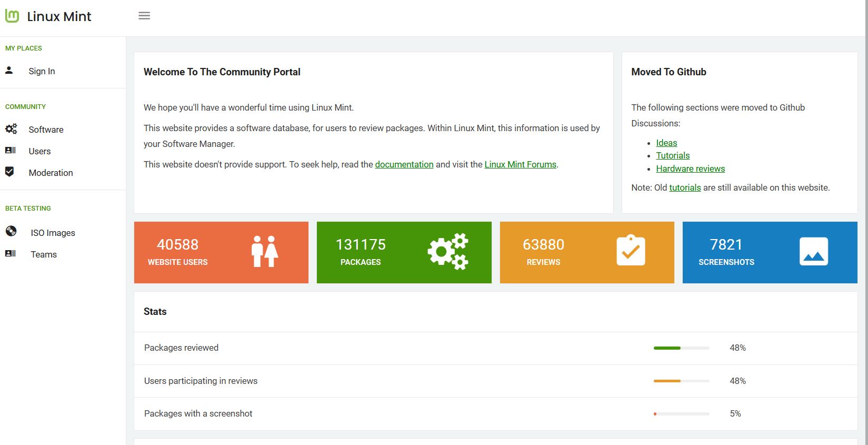Click the Moderation shield check icon

[x=9, y=172]
